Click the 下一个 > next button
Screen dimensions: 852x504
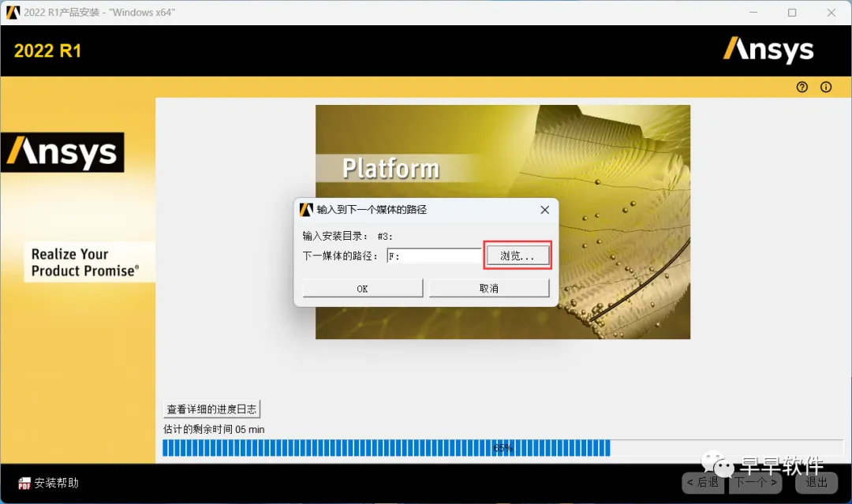pyautogui.click(x=755, y=482)
